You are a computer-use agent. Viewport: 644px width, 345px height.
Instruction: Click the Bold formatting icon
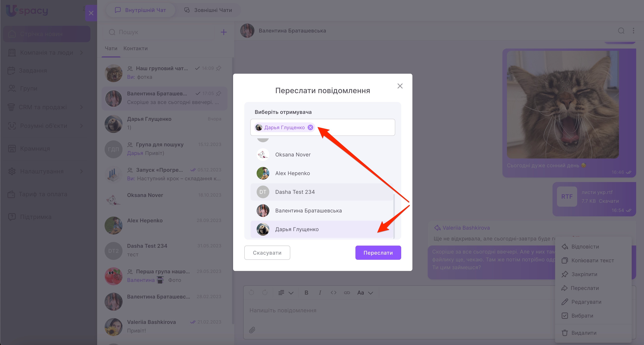tap(306, 293)
